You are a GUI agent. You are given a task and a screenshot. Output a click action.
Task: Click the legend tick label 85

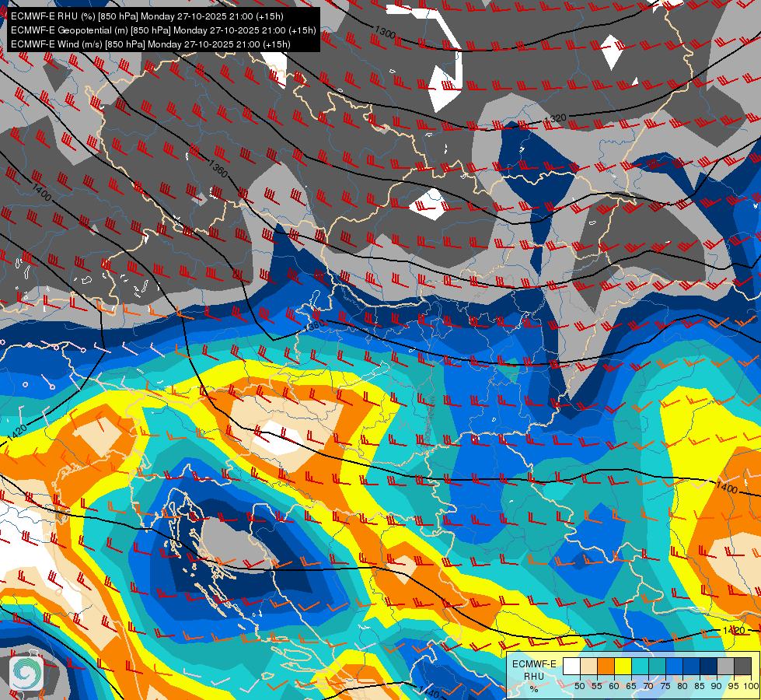point(700,686)
